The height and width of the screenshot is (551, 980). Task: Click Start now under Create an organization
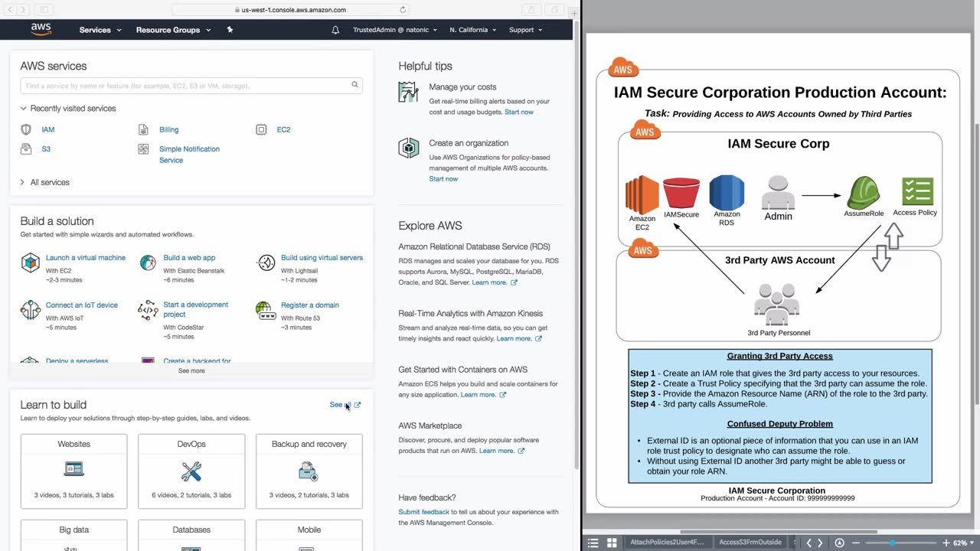click(x=443, y=179)
